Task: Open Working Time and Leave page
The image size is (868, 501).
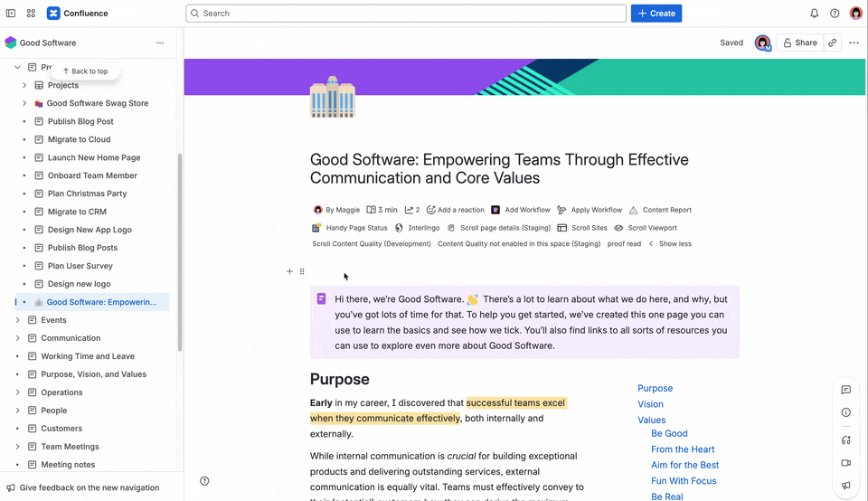Action: (88, 356)
